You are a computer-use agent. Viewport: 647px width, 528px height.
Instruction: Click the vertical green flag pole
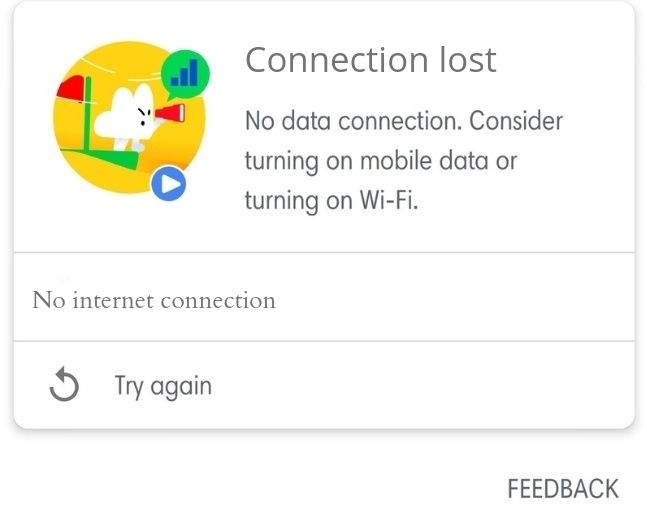click(x=87, y=113)
